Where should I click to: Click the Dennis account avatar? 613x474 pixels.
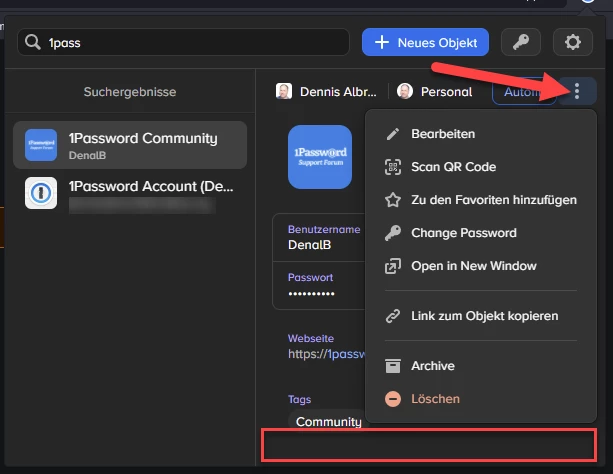coord(284,91)
